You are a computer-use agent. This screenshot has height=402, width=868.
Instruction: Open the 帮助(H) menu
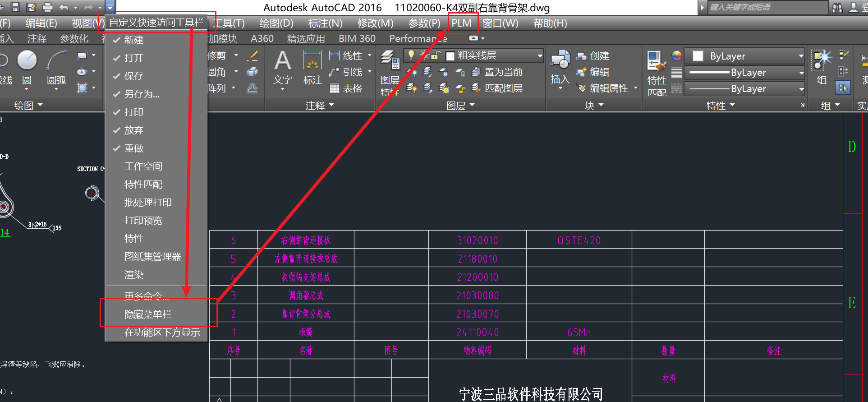pos(550,23)
